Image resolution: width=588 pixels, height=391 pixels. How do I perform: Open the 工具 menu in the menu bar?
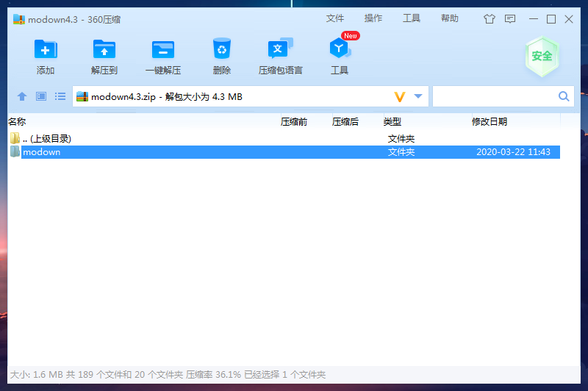coord(412,18)
